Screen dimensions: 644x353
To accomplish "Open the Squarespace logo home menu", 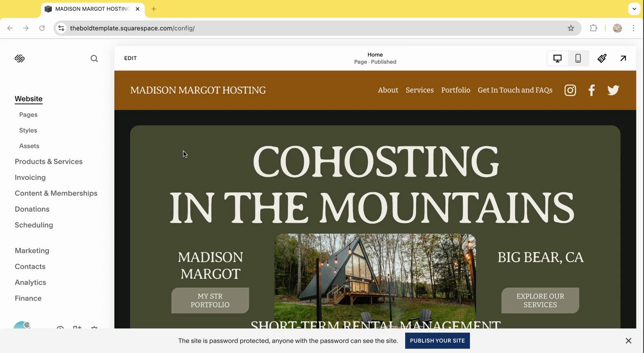I will point(20,58).
